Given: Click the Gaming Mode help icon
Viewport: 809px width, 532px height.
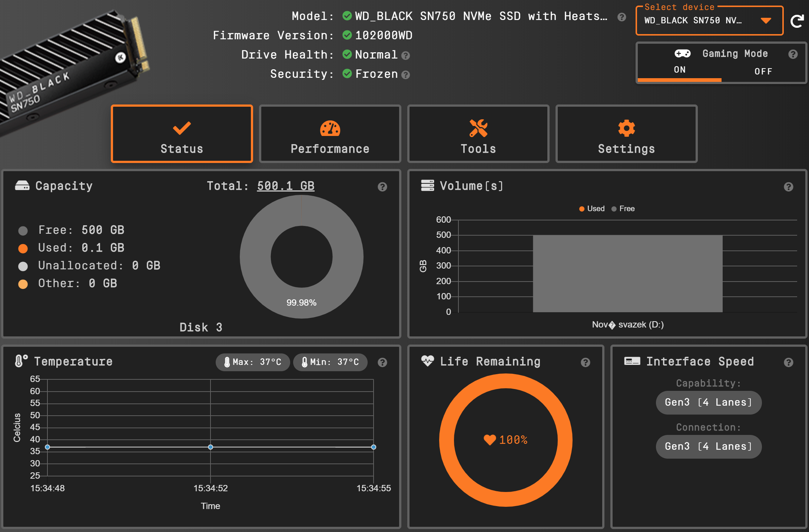Looking at the screenshot, I should (793, 54).
